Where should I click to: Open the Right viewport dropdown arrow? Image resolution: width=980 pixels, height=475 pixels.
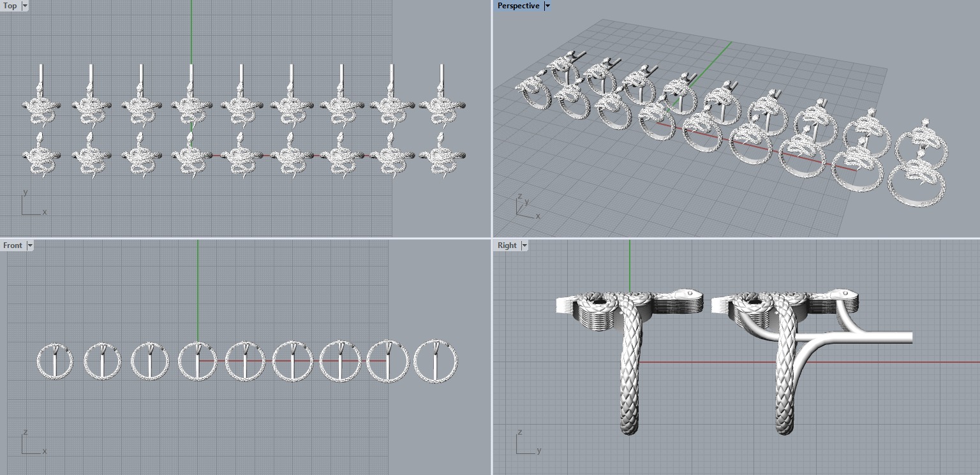point(524,245)
